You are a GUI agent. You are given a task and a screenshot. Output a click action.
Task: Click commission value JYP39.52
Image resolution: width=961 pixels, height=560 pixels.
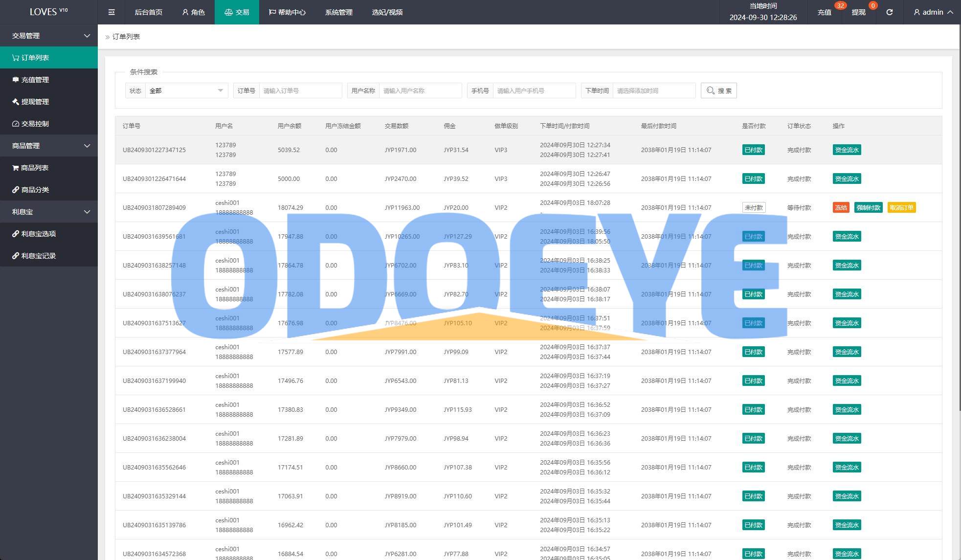click(x=456, y=179)
